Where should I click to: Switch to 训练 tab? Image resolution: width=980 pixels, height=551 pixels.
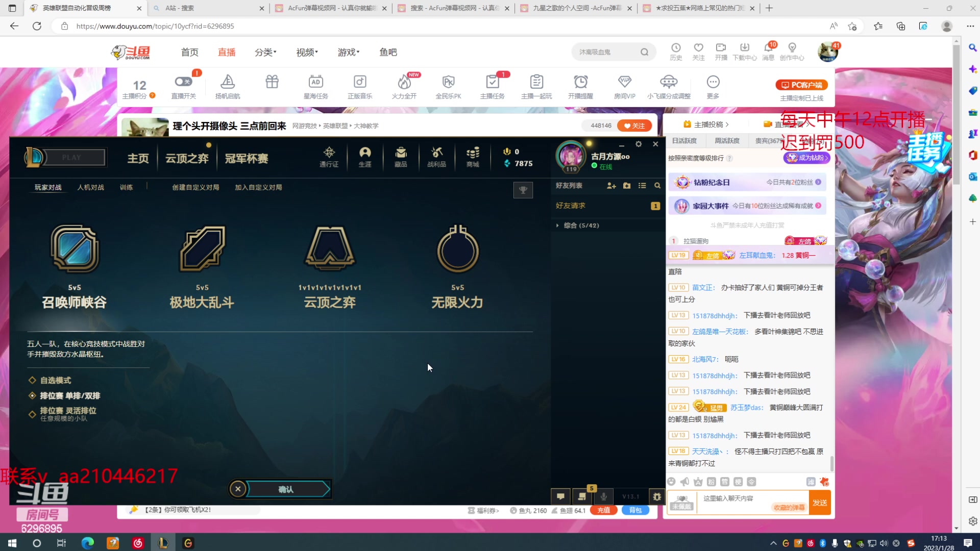pyautogui.click(x=127, y=187)
